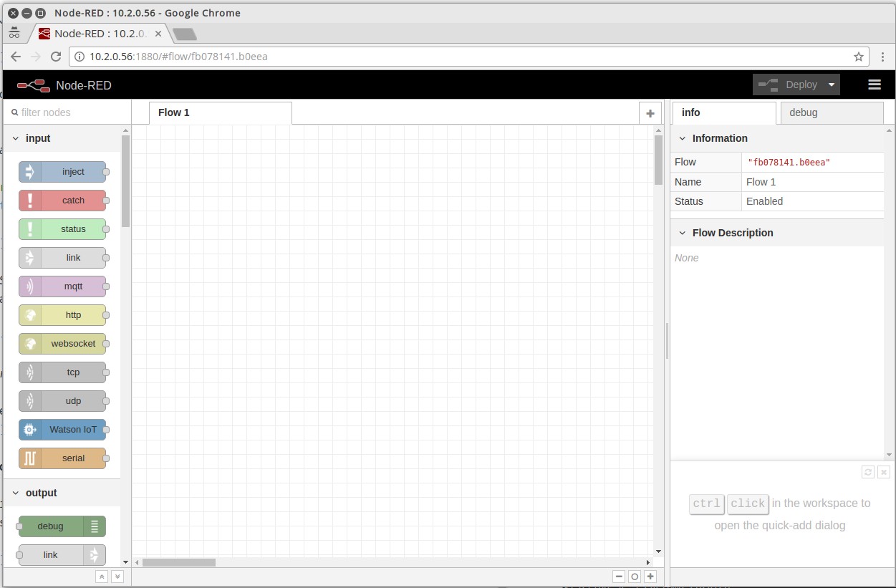Select the input link node
Viewport: 896px width, 588px height.
[62, 258]
